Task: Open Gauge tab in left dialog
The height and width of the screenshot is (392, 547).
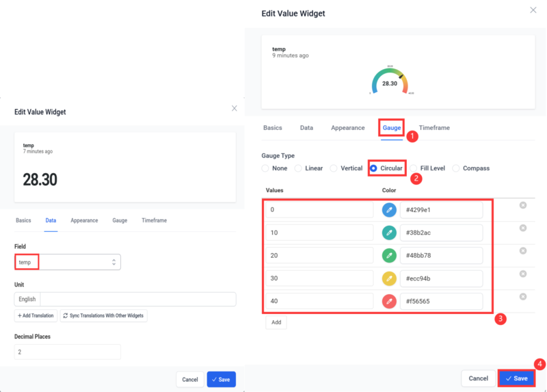Action: [x=120, y=220]
